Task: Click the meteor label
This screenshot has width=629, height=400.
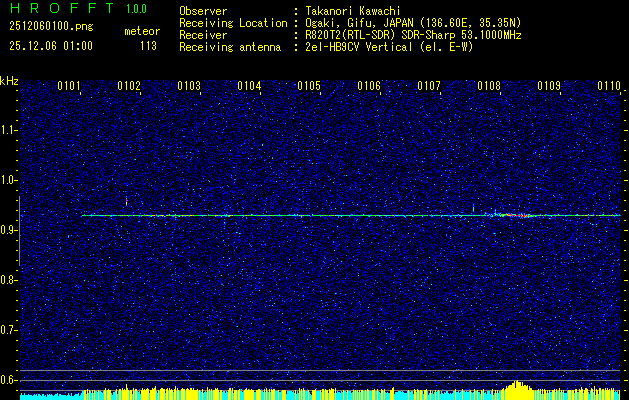Action: point(142,31)
